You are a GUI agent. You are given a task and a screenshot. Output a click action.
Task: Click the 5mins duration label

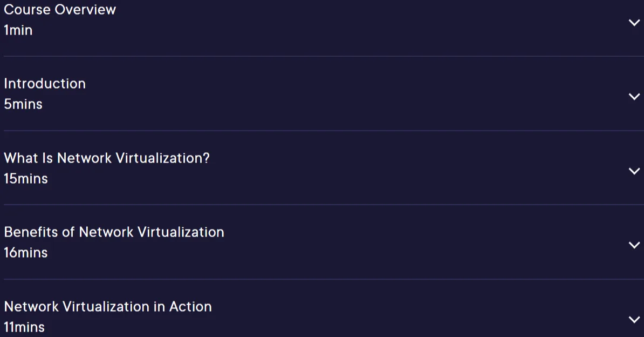[23, 104]
